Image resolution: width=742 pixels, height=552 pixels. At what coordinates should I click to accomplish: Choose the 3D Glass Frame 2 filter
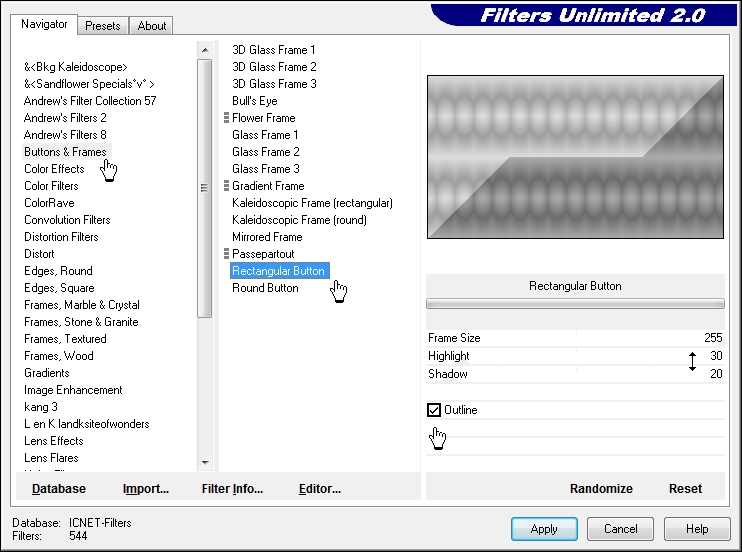pos(274,67)
